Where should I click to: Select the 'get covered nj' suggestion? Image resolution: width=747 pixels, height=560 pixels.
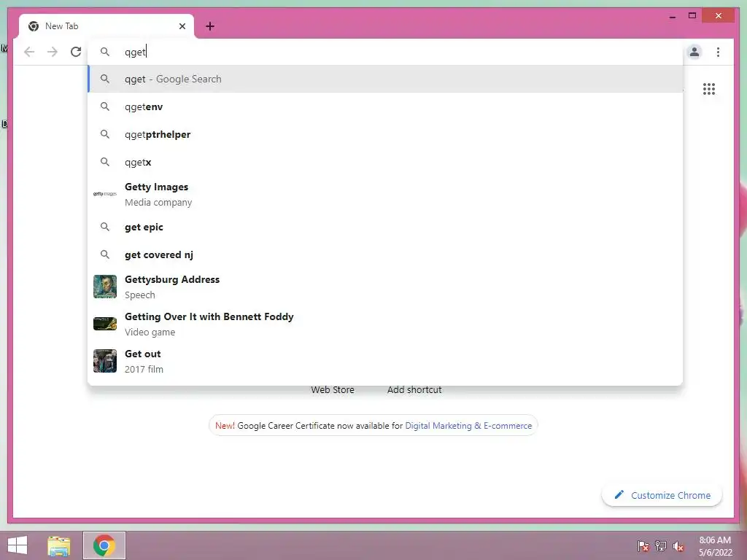pos(385,254)
